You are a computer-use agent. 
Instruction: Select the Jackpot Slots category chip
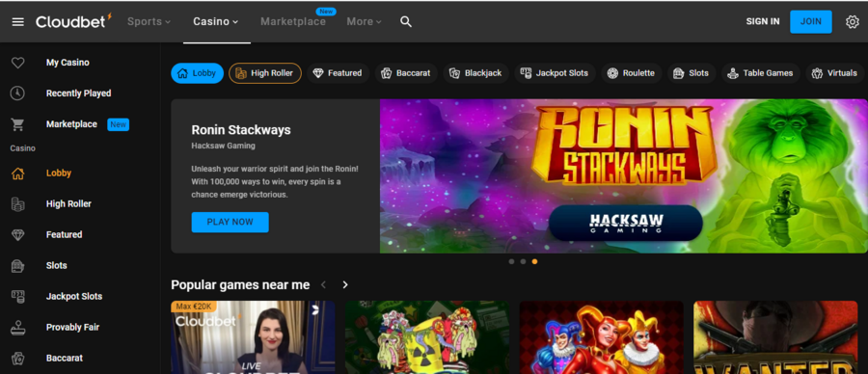tap(556, 73)
